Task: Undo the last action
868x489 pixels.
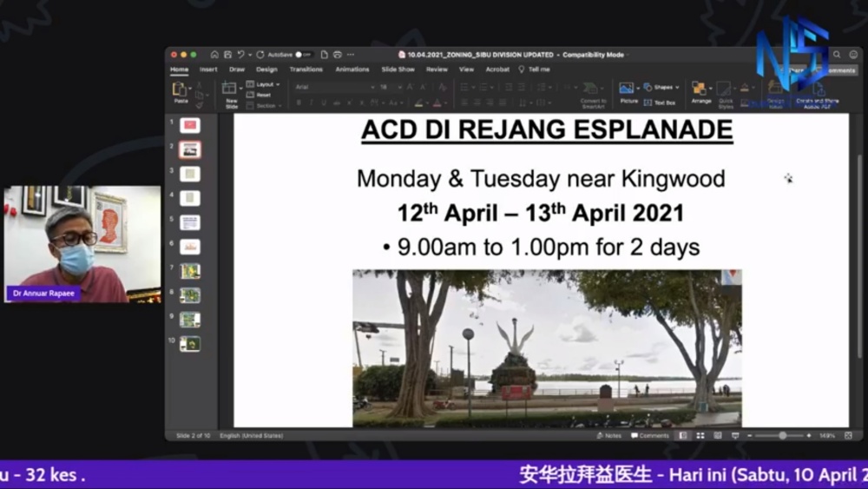Action: 240,55
